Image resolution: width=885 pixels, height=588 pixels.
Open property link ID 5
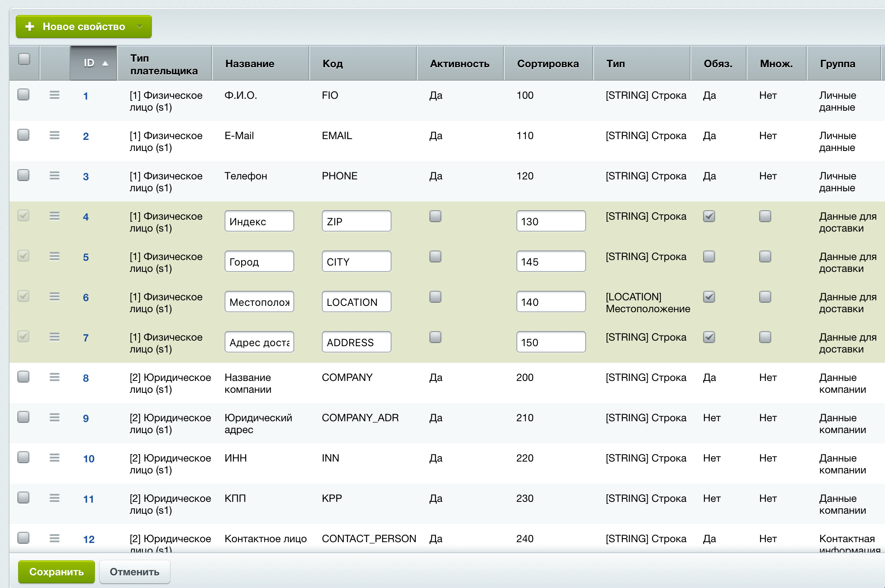86,257
